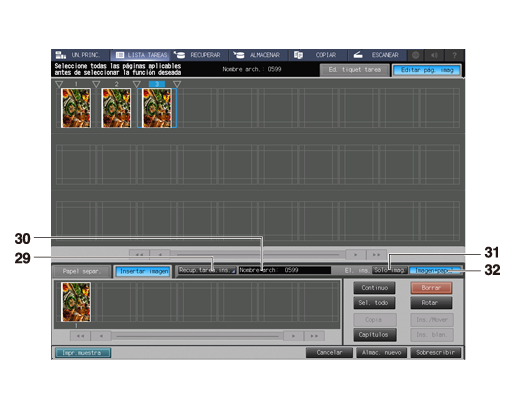The image size is (517, 398).
Task: Click insertion triangle before page 1
Action: (59, 84)
